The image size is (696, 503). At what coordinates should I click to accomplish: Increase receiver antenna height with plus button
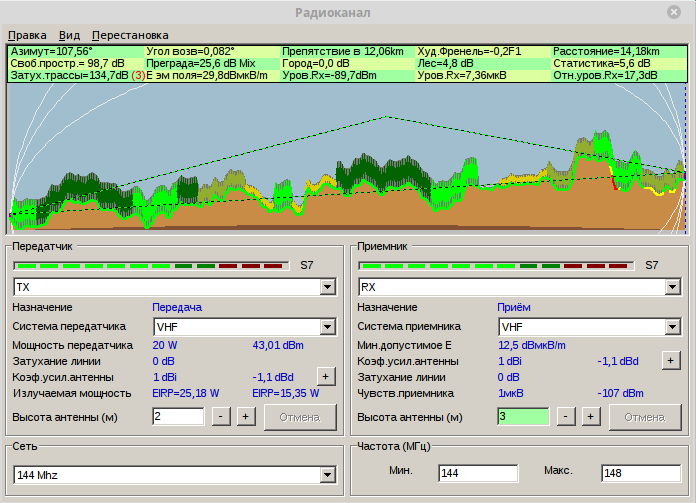pos(589,416)
